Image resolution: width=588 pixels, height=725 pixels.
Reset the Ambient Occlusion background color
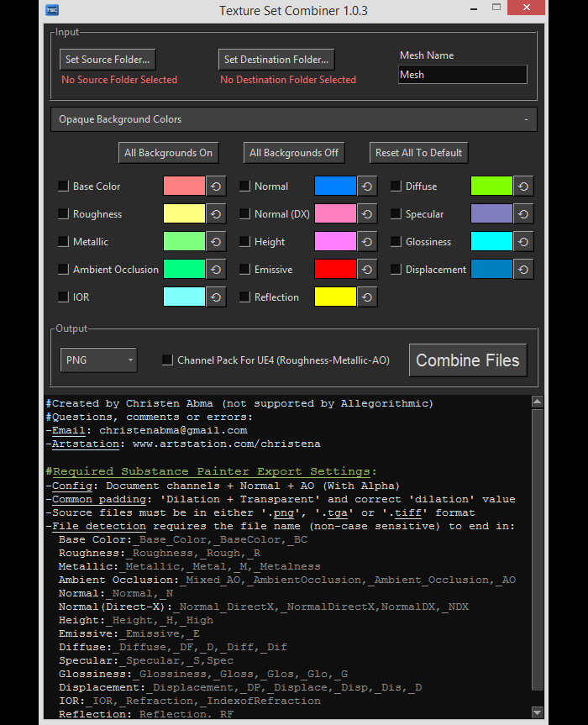[216, 270]
